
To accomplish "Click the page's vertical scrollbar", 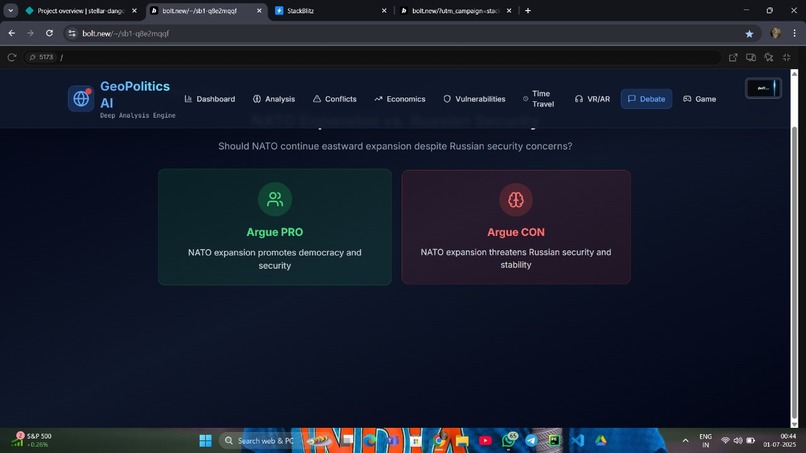I will click(x=794, y=271).
